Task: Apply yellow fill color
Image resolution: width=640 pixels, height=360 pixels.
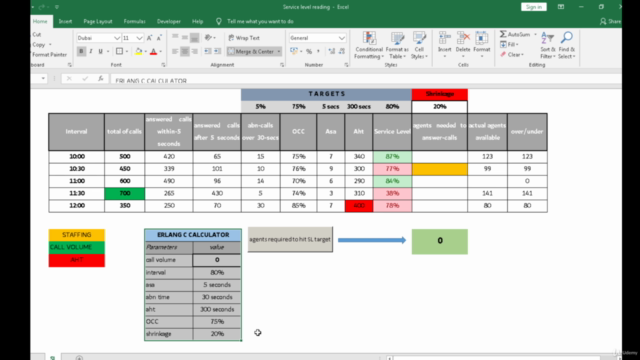Action: [x=139, y=51]
